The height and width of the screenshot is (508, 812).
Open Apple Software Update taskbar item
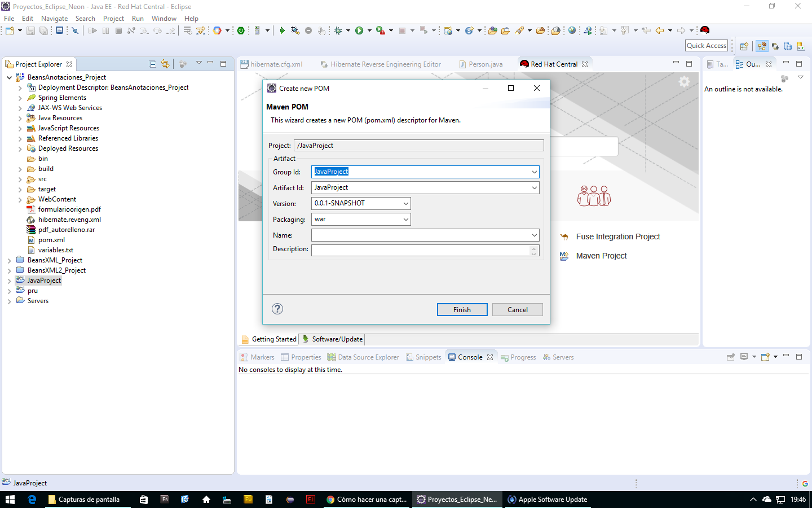point(548,500)
